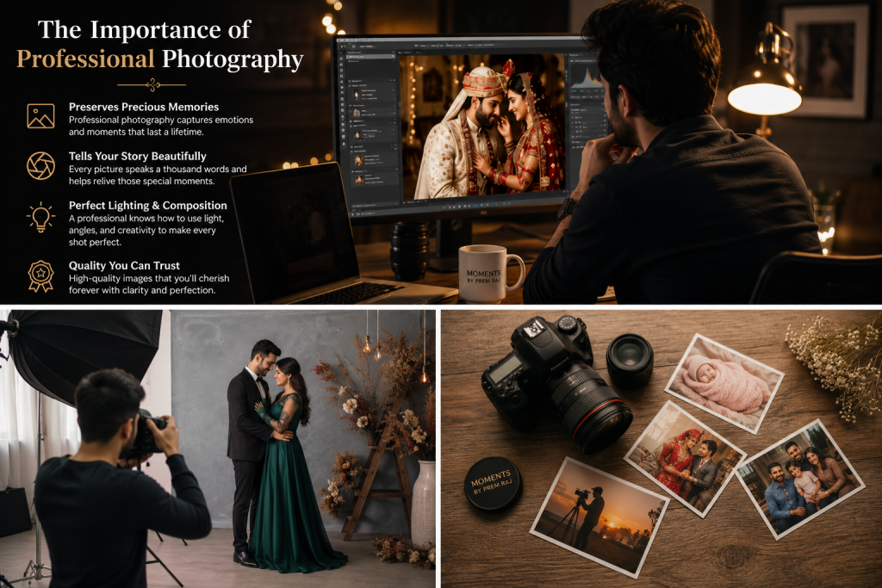Click the smartwatch on the editor's wrist
Viewport: 882px width, 588px height.
565,208
